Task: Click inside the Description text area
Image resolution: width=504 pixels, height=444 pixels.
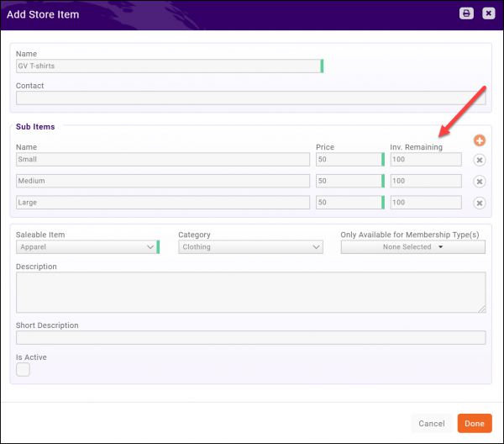Action: (250, 292)
